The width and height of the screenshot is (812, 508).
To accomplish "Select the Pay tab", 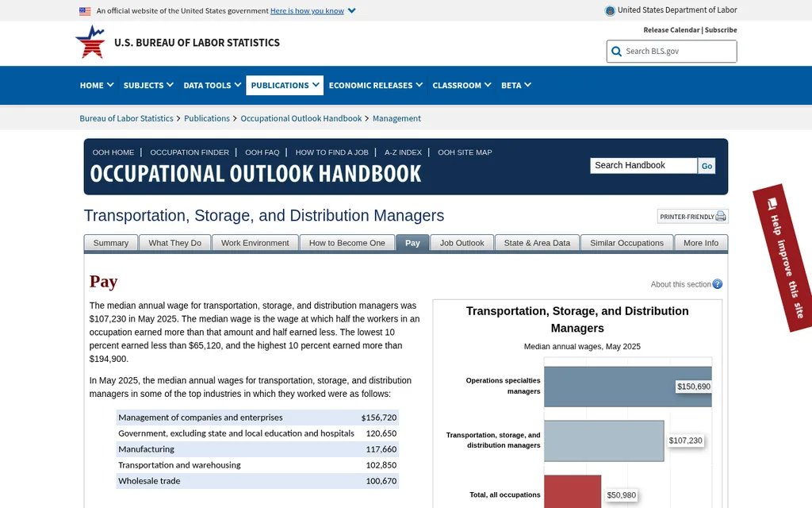I will pyautogui.click(x=412, y=243).
